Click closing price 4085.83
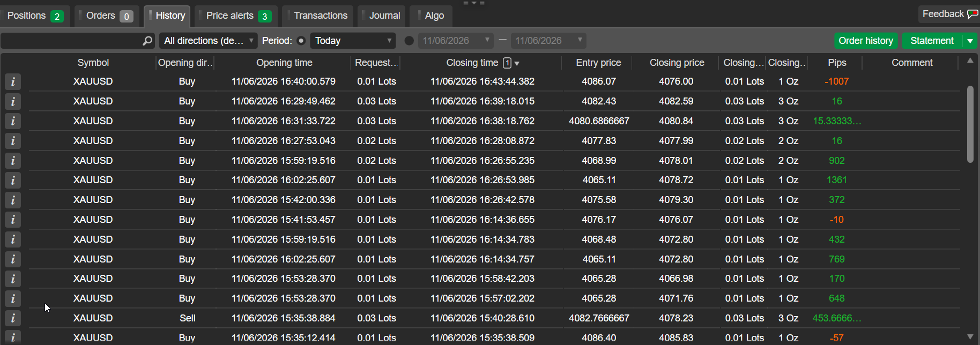 pyautogui.click(x=676, y=338)
